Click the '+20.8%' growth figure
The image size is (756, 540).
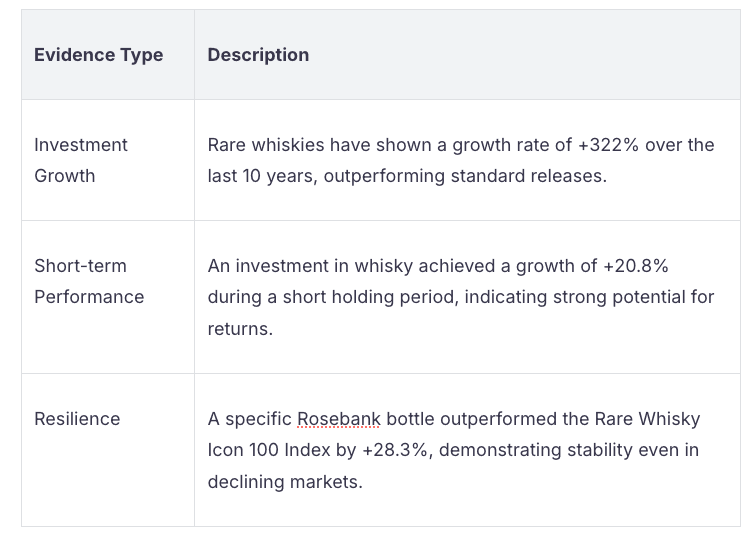pos(635,266)
